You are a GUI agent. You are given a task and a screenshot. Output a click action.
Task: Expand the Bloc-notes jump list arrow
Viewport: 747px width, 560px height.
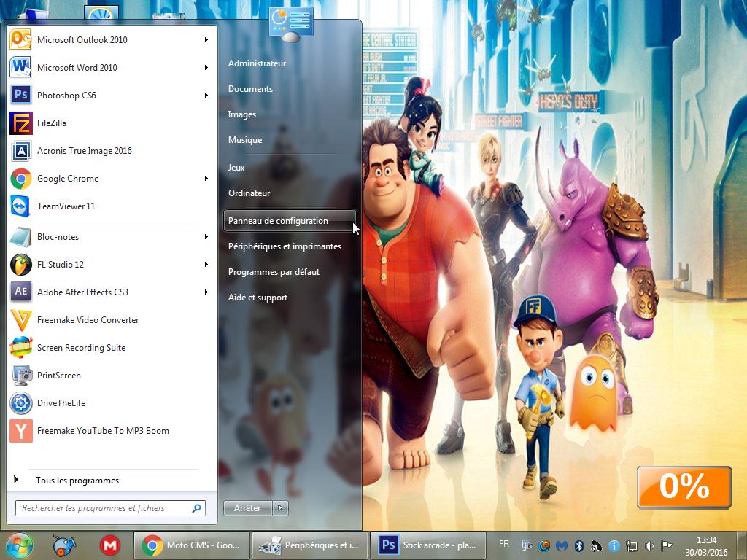[206, 237]
